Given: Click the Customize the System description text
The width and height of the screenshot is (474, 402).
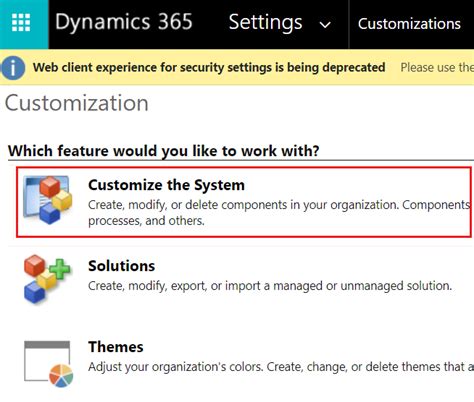Looking at the screenshot, I should pyautogui.click(x=279, y=213).
